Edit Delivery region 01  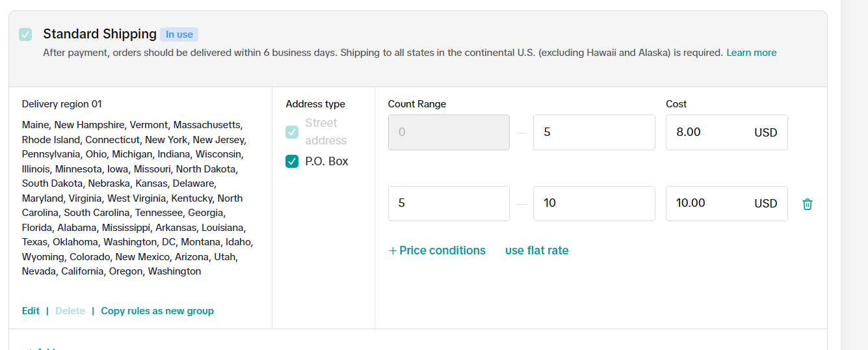pyautogui.click(x=31, y=311)
